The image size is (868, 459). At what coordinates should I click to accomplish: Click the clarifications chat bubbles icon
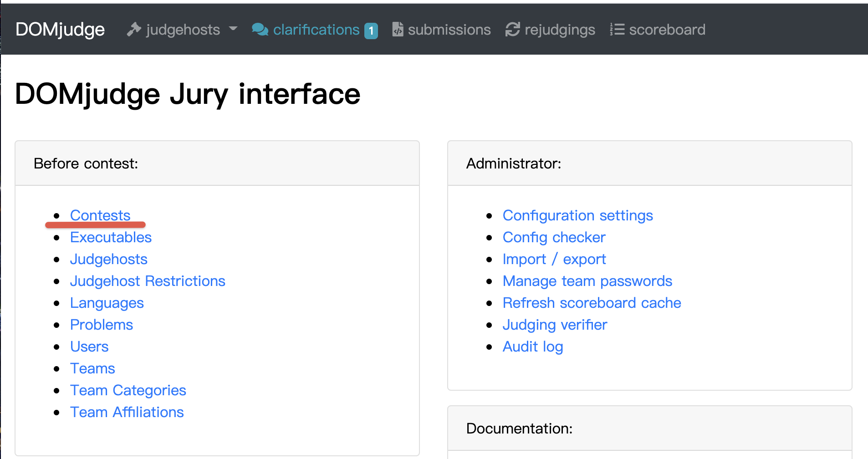pos(260,30)
